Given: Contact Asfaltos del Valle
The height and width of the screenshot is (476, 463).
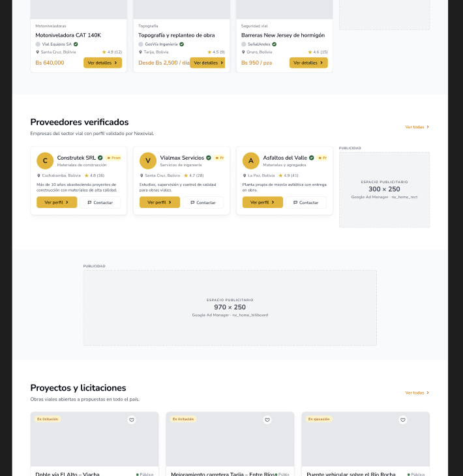Looking at the screenshot, I should coord(306,203).
